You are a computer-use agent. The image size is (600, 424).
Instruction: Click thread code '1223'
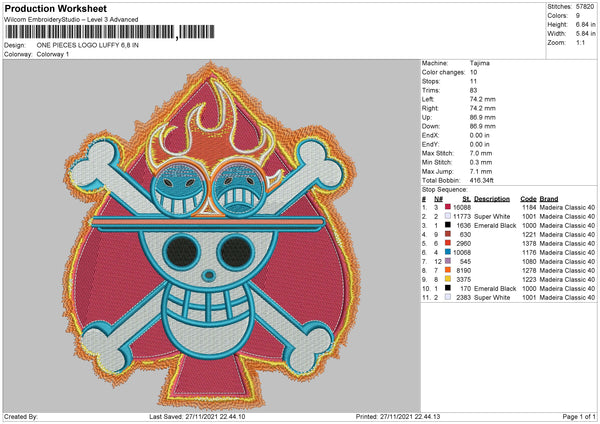[529, 279]
